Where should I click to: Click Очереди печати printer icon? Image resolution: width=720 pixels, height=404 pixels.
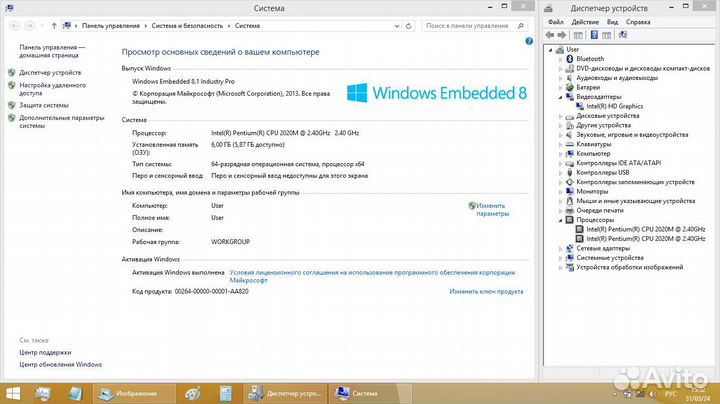[570, 210]
